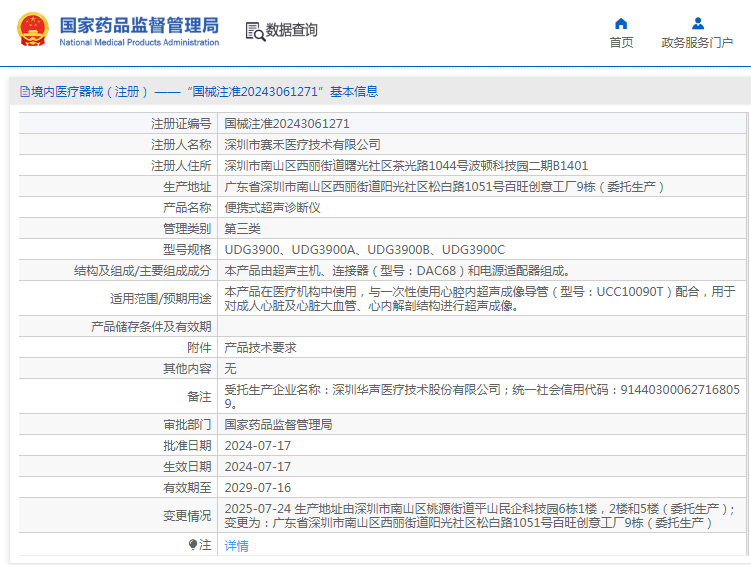Select expiry date 2029-07-16
This screenshot has height=565, width=751.
click(x=258, y=488)
